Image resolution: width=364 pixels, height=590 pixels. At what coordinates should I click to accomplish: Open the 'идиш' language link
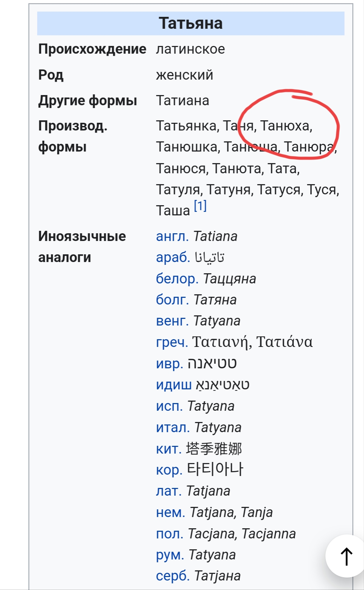coord(174,385)
